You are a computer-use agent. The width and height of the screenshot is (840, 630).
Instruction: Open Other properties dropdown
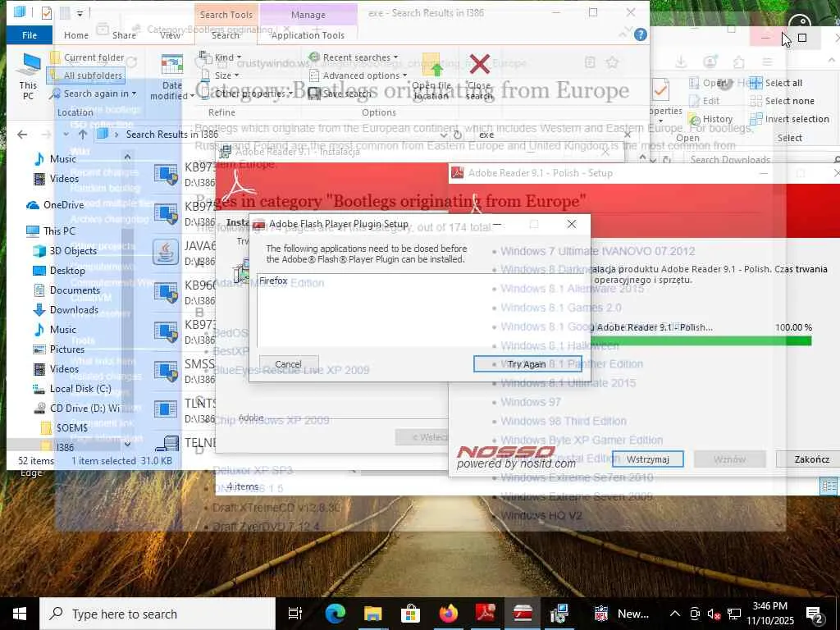click(x=246, y=94)
